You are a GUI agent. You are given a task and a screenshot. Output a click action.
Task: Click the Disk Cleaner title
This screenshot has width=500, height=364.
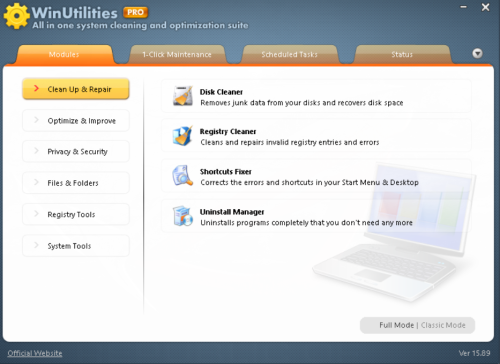coord(221,92)
